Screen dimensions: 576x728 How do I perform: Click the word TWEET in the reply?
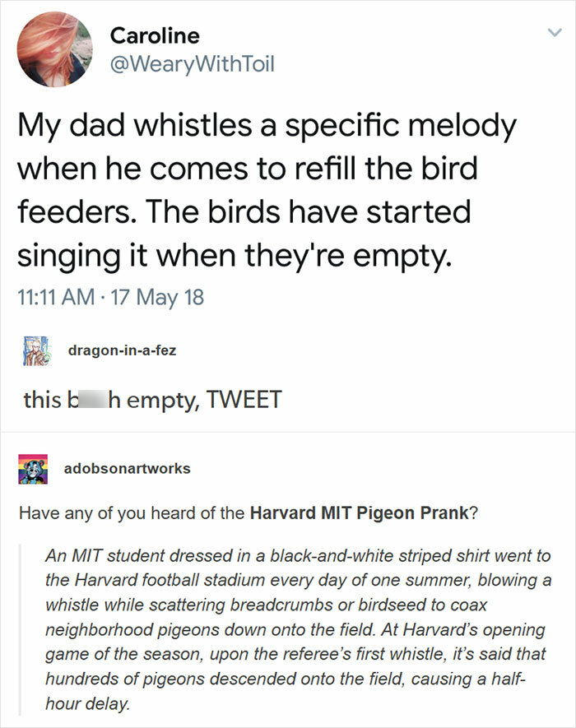246,400
